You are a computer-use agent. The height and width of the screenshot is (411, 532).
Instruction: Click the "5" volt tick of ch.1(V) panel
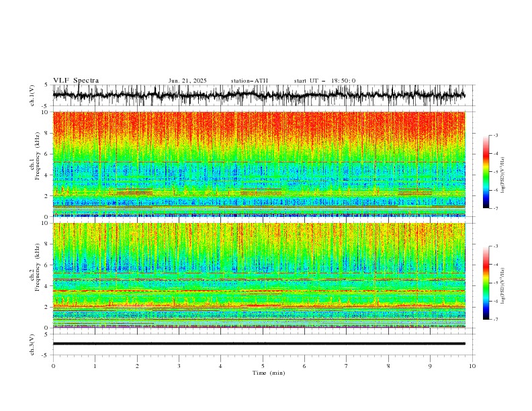tap(46, 85)
